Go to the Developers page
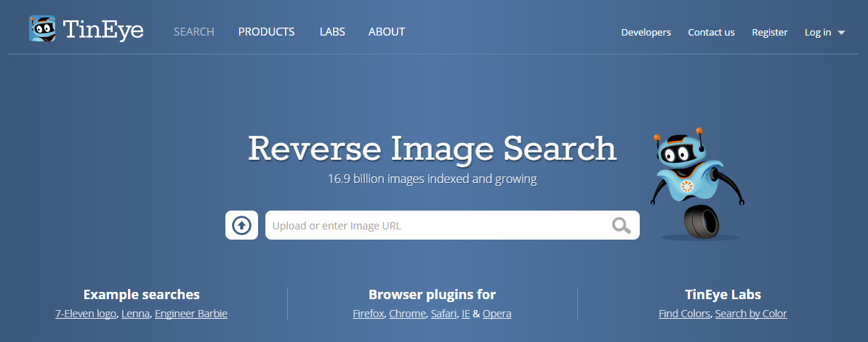Image resolution: width=868 pixels, height=342 pixels. pos(646,32)
